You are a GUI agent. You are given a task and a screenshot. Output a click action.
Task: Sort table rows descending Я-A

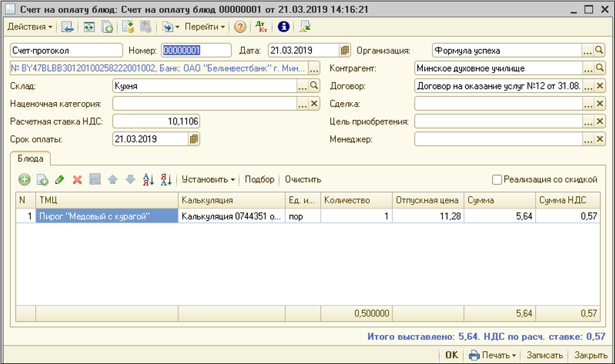tap(166, 180)
